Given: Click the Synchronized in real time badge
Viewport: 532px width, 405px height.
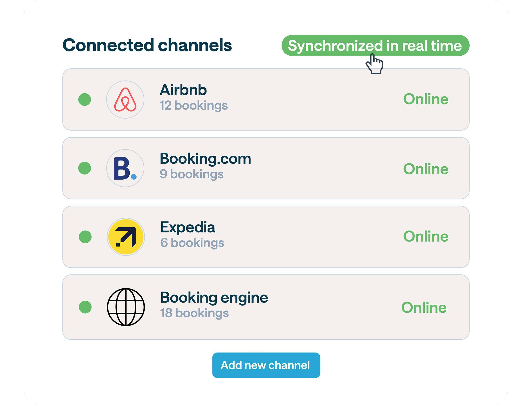Looking at the screenshot, I should tap(375, 45).
